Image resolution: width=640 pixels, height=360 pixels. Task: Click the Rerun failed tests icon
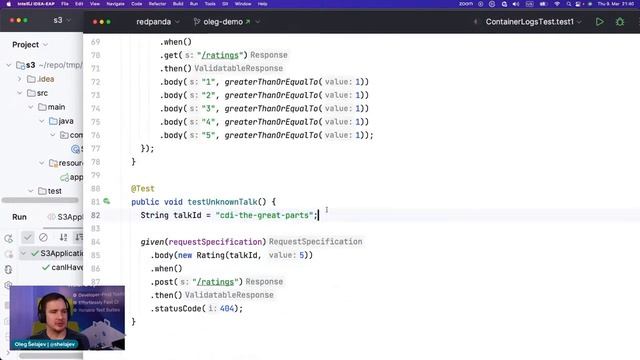tap(9, 254)
